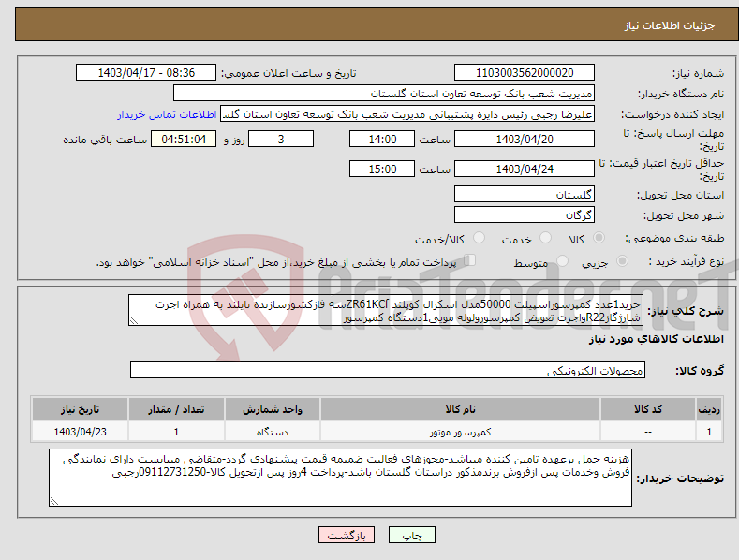Click the جزئیات اطلاعات نیاز header title

click(x=670, y=25)
